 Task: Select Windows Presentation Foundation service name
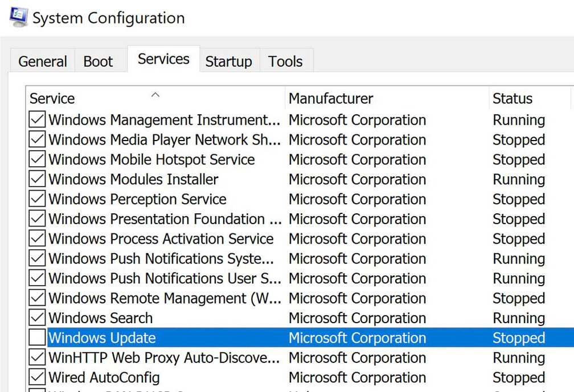pyautogui.click(x=165, y=218)
